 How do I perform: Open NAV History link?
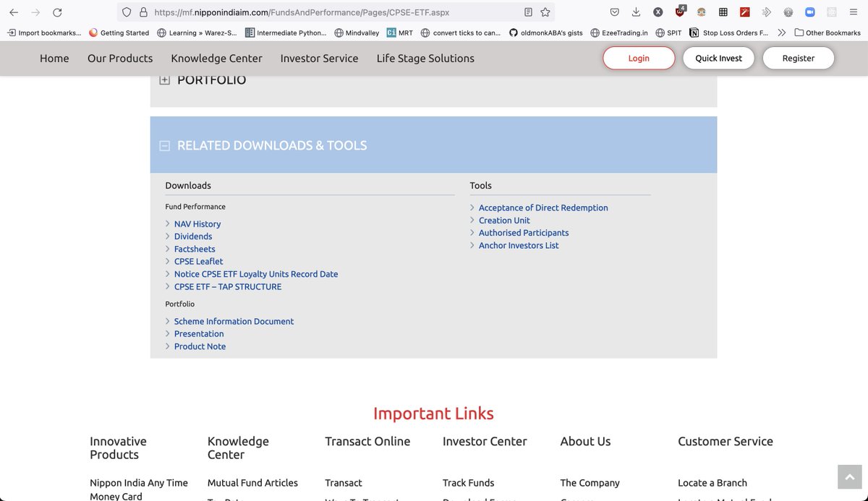(197, 224)
